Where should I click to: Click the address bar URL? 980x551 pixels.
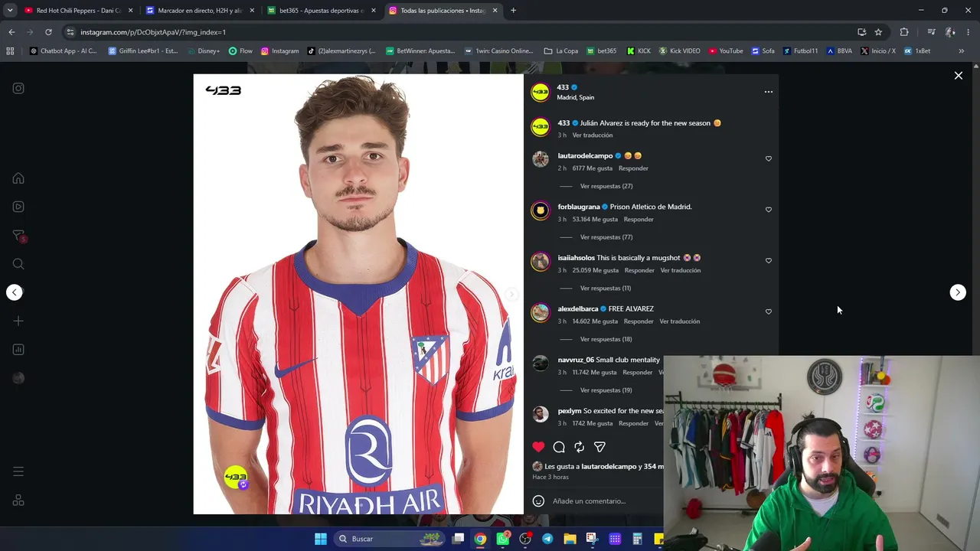coord(153,32)
